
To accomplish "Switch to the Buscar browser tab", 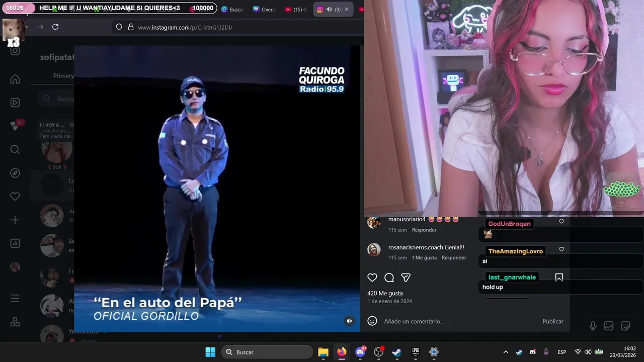I will click(x=232, y=10).
